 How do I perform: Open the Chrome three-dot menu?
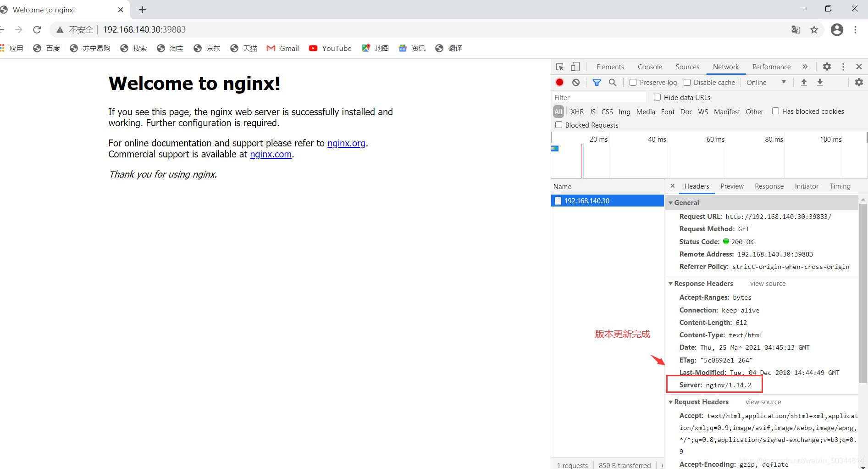coord(855,30)
